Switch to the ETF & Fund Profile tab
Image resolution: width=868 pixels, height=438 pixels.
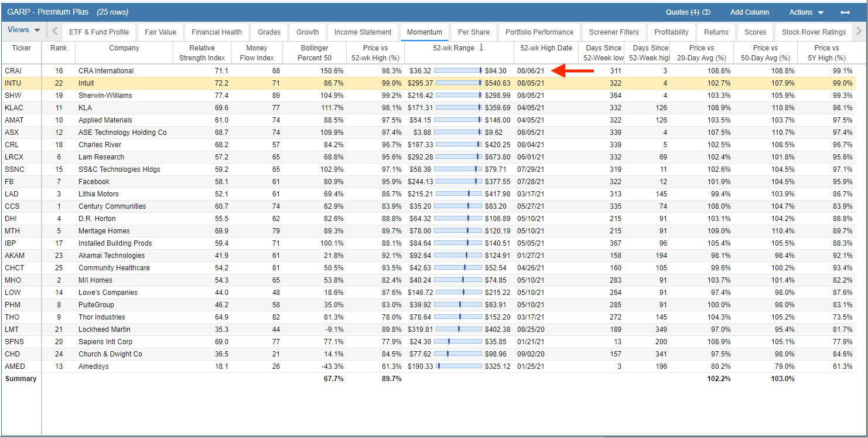coord(99,32)
